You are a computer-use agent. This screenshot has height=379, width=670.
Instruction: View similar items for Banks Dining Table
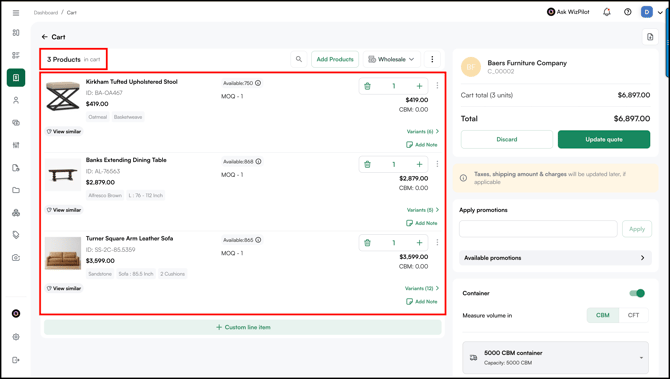(x=64, y=210)
